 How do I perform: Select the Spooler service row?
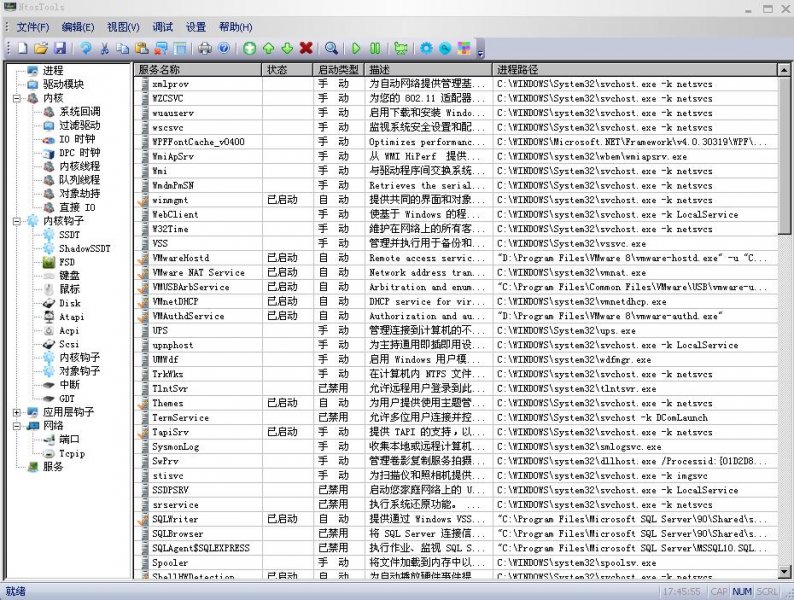456,563
